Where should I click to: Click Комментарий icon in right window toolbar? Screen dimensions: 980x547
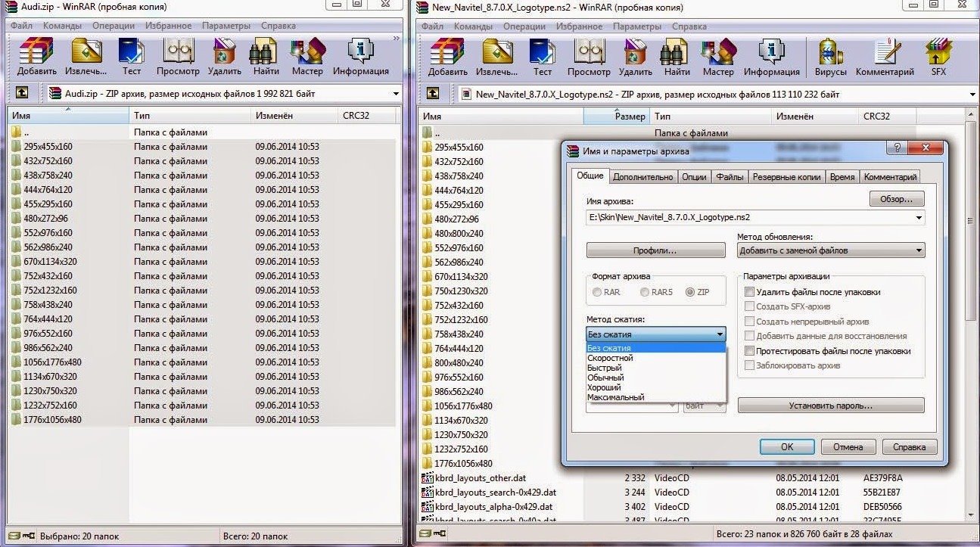(884, 56)
